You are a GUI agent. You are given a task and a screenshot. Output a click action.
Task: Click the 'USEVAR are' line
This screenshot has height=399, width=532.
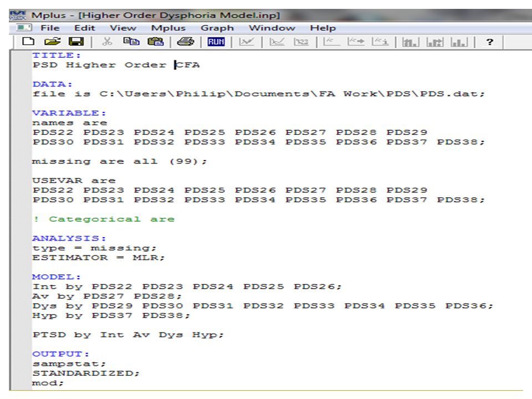74,181
